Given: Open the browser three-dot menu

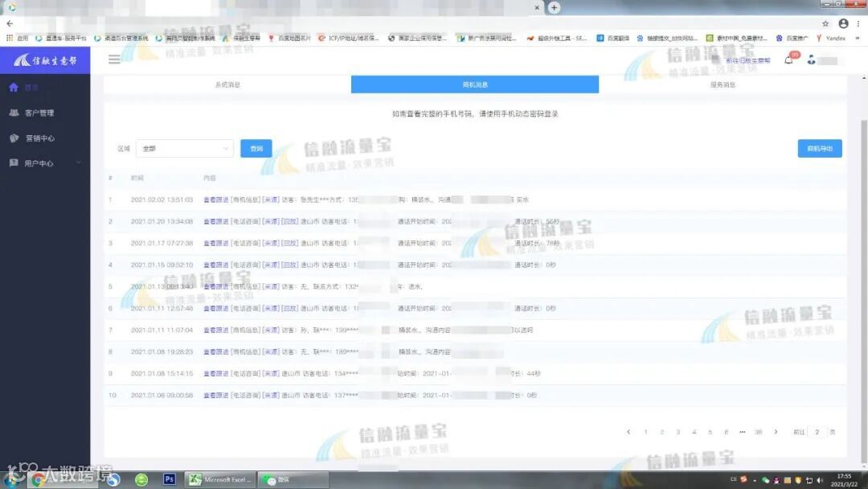Looking at the screenshot, I should tap(858, 24).
